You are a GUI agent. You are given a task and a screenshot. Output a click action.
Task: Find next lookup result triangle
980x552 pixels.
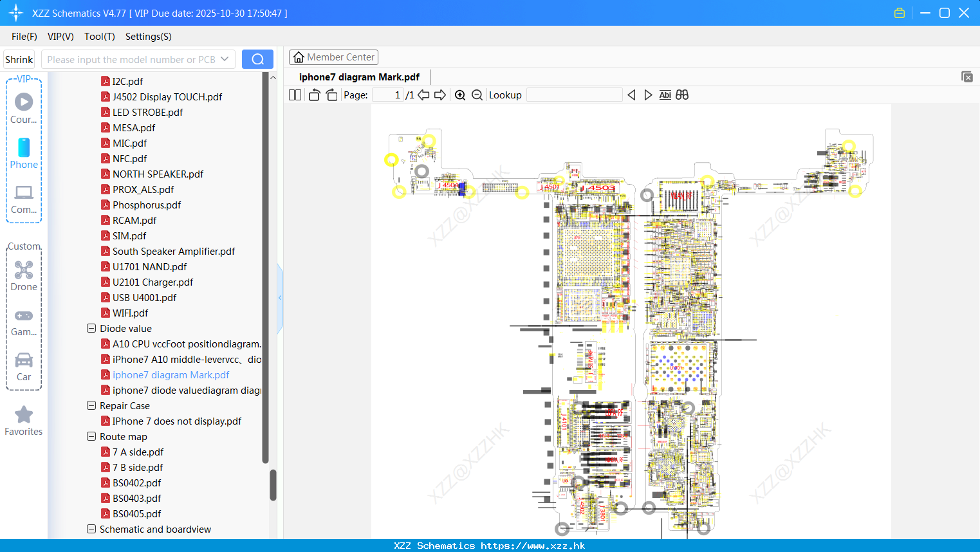pos(648,95)
